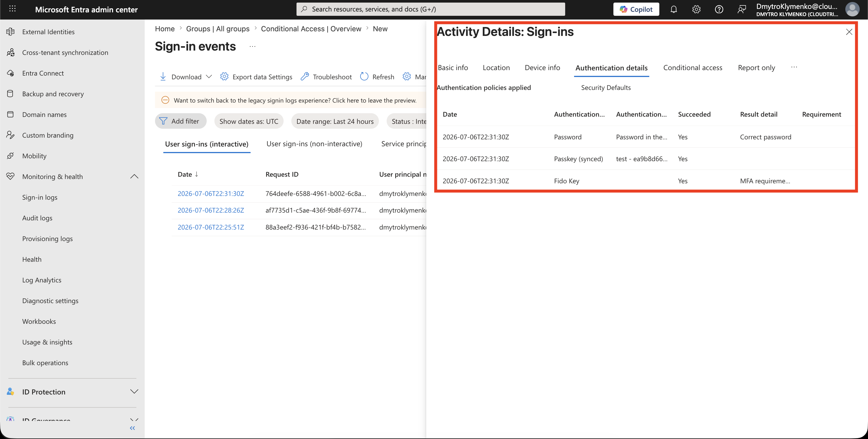Open Usage & insights in sidebar
Screen dimensions: 868x439
point(47,342)
